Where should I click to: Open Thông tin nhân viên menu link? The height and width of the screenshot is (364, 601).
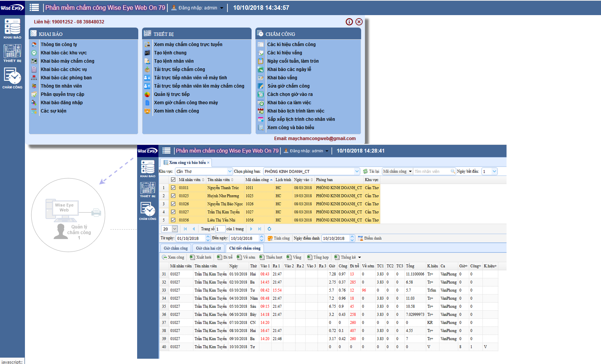[61, 86]
